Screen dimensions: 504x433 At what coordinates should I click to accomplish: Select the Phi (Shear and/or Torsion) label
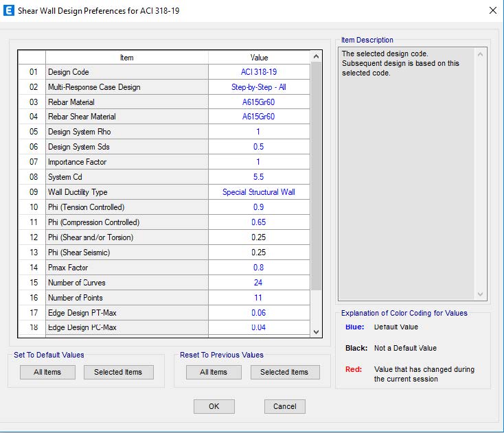click(127, 237)
